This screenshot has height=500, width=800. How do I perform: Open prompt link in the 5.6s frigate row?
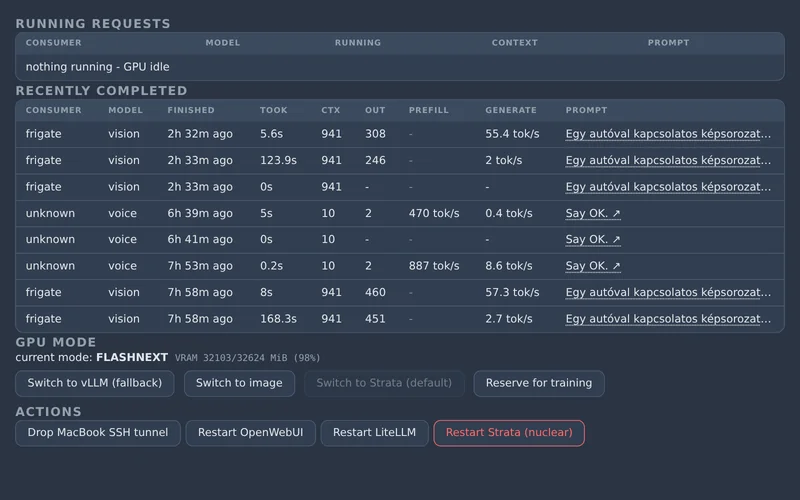668,134
